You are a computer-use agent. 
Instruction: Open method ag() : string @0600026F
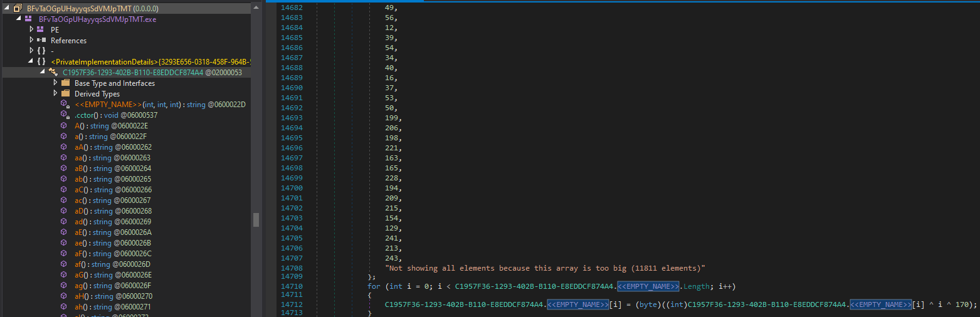(113, 285)
